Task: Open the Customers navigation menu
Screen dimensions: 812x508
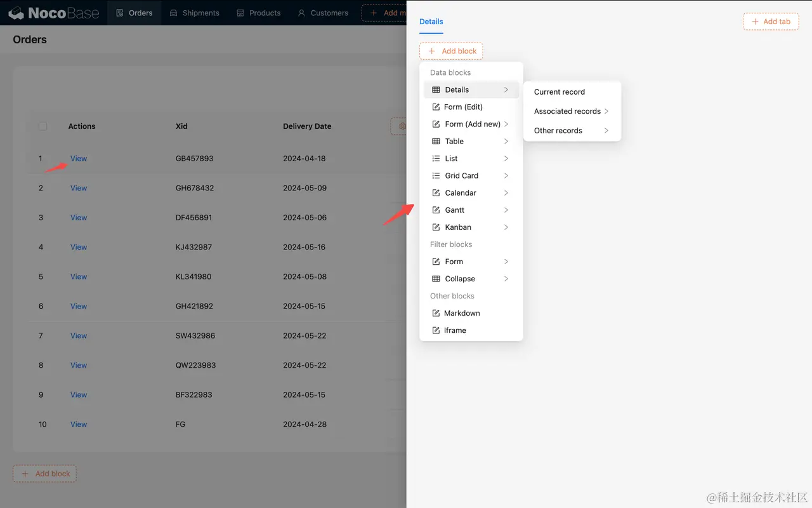Action: click(x=323, y=13)
